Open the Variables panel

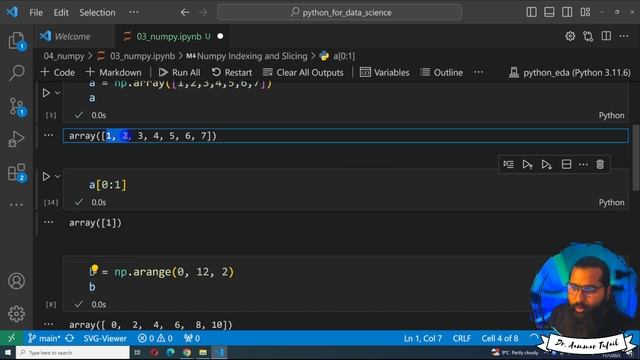[x=384, y=72]
